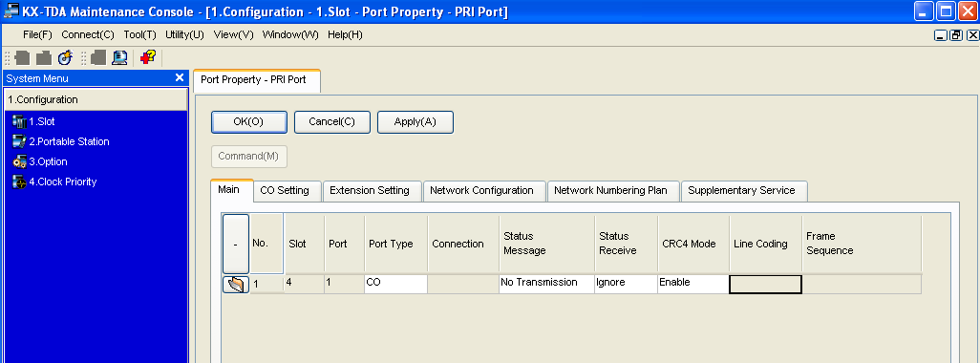Click the OK(O) button
980x363 pixels.
point(248,122)
